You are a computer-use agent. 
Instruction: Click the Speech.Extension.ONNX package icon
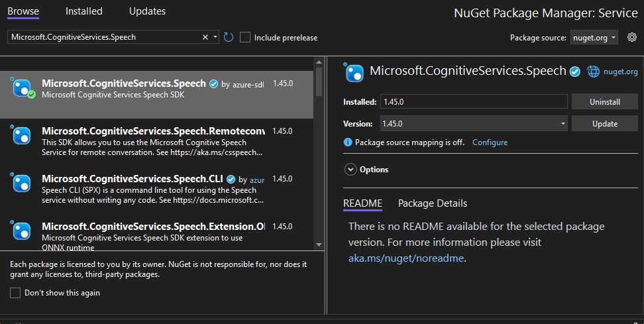pyautogui.click(x=22, y=231)
